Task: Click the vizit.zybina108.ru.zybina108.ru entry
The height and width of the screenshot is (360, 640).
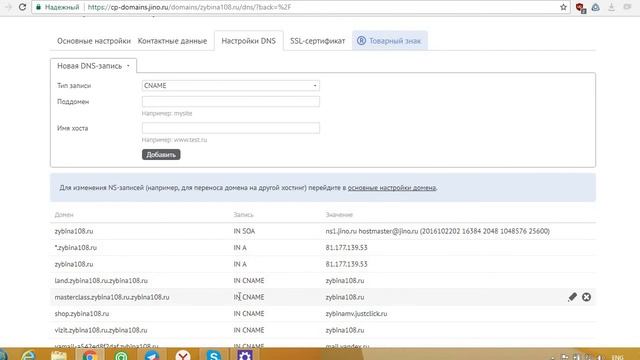Action: click(101, 330)
